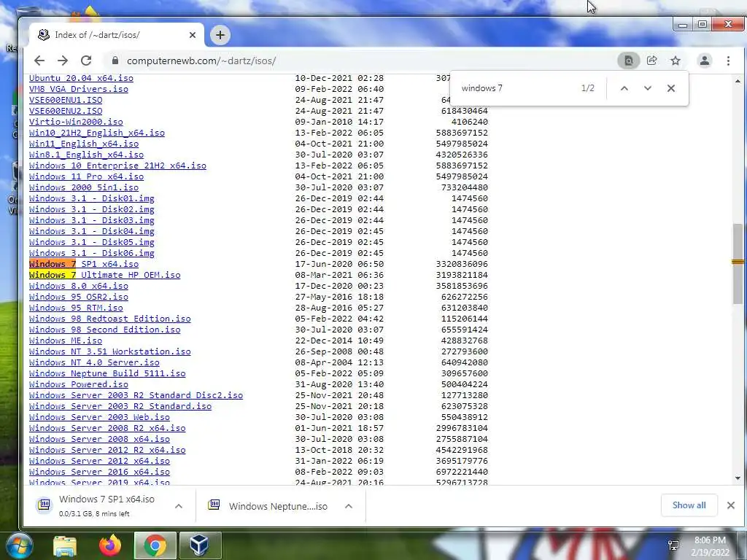Click the Windows 7 SP1 x64.iso download file icon
The width and height of the screenshot is (747, 560).
tap(44, 505)
